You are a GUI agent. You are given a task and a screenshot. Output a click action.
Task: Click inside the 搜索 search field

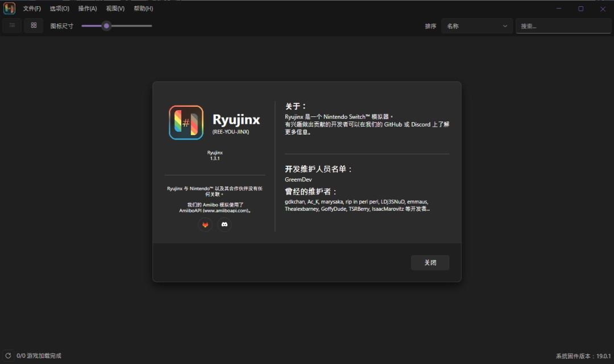[x=563, y=26]
